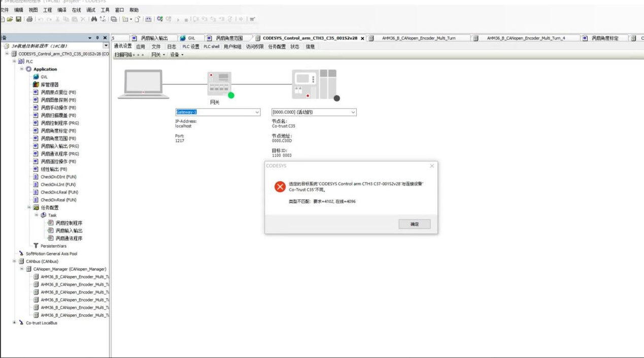Open the [0000.C00D] device dropdown arrow
The height and width of the screenshot is (358, 644).
[353, 112]
